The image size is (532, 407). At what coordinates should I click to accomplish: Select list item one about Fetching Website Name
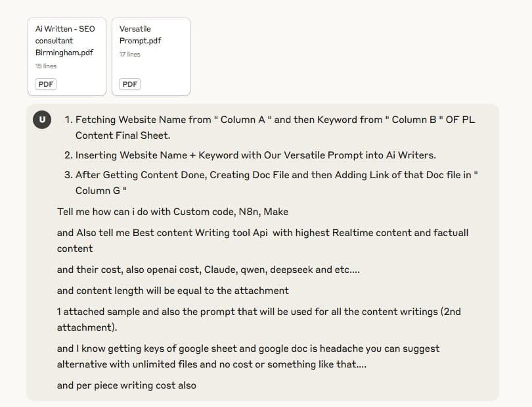coord(270,128)
